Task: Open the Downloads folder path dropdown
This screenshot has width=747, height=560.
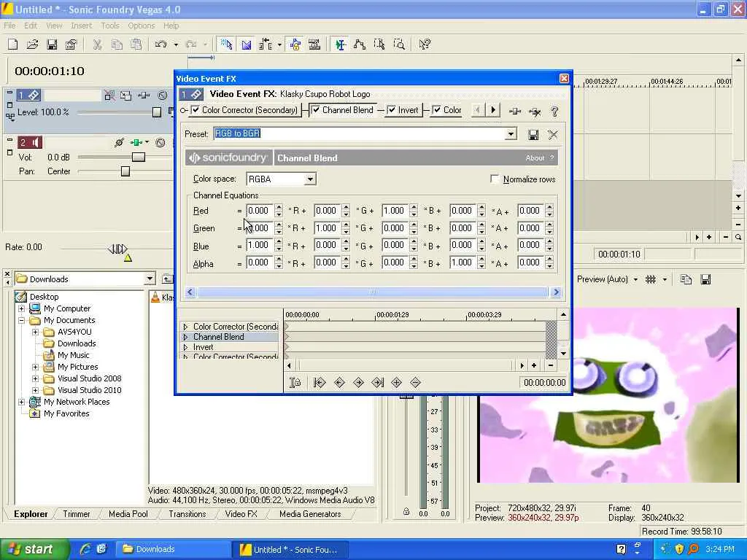Action: click(x=150, y=279)
